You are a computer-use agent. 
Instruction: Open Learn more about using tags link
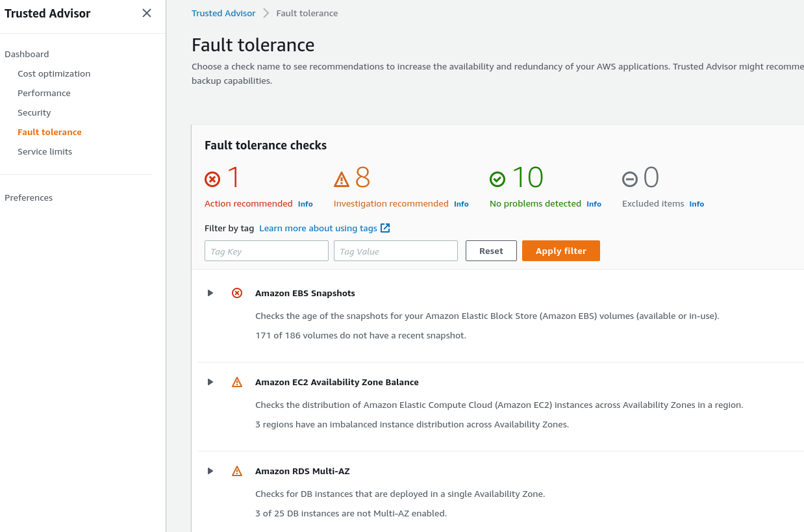[318, 228]
